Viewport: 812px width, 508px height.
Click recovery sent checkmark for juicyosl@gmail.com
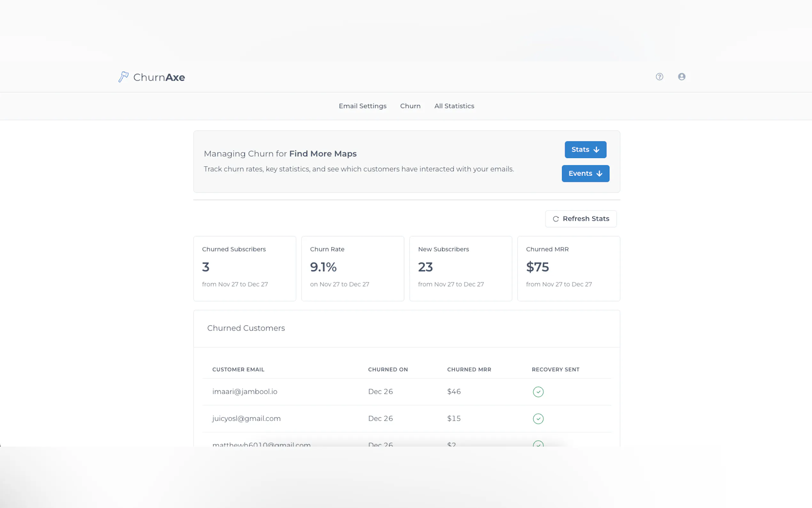pyautogui.click(x=538, y=419)
